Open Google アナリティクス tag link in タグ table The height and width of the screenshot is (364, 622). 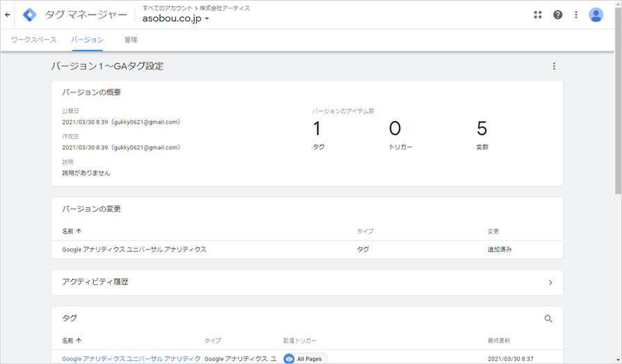click(131, 358)
